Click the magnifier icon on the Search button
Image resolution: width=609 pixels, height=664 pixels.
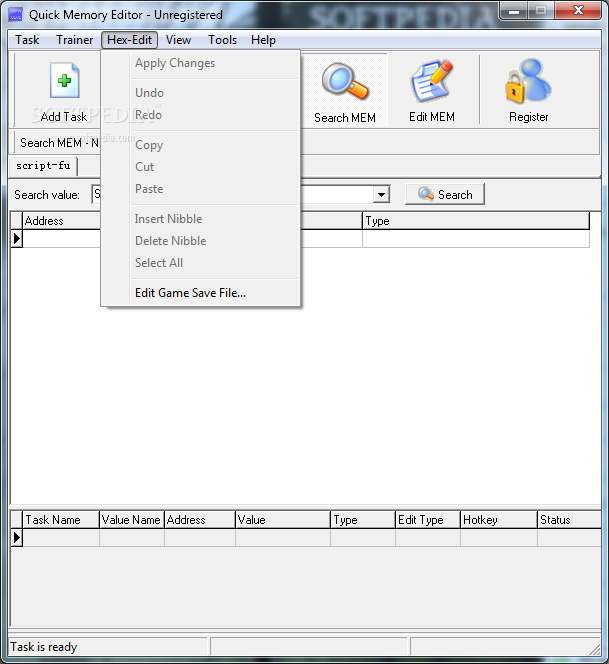tap(426, 194)
